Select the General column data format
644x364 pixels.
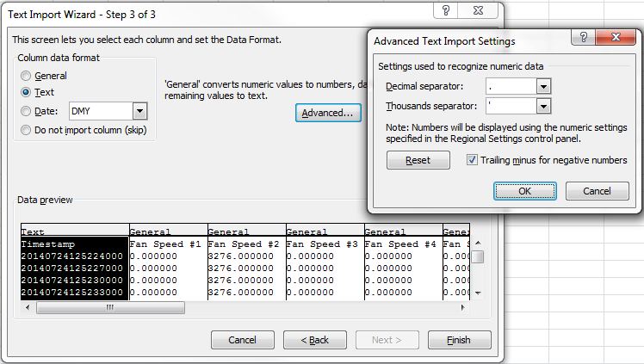coord(26,76)
